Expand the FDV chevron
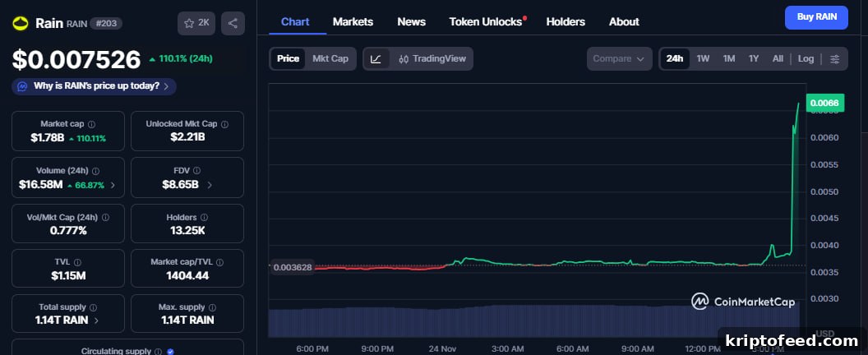Image resolution: width=868 pixels, height=355 pixels. [x=210, y=185]
